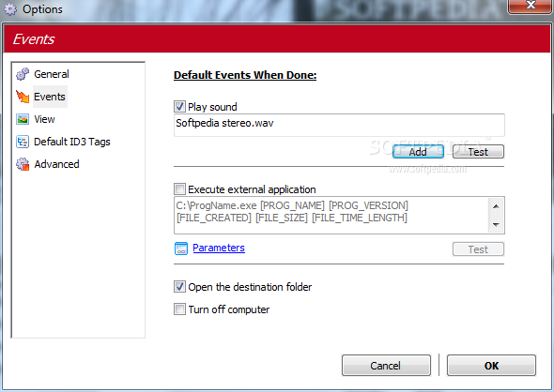Image resolution: width=554 pixels, height=392 pixels.
Task: Click the View picture icon in sidebar
Action: coord(23,119)
